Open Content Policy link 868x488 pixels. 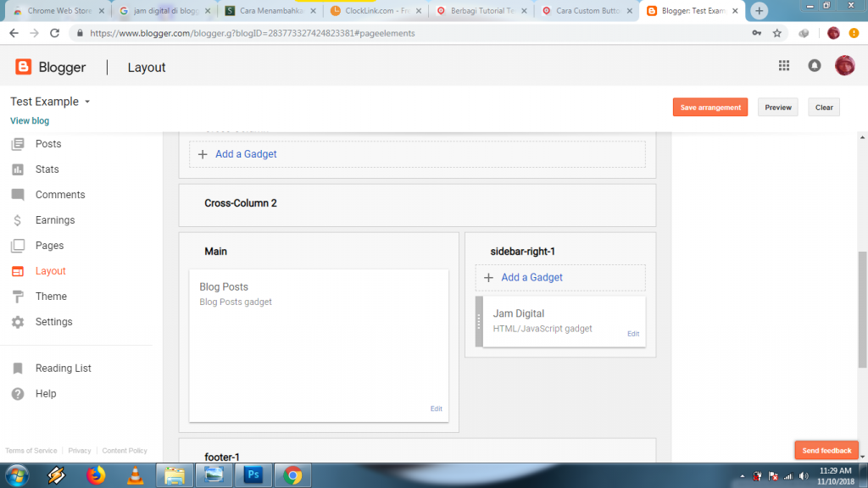tap(125, 451)
